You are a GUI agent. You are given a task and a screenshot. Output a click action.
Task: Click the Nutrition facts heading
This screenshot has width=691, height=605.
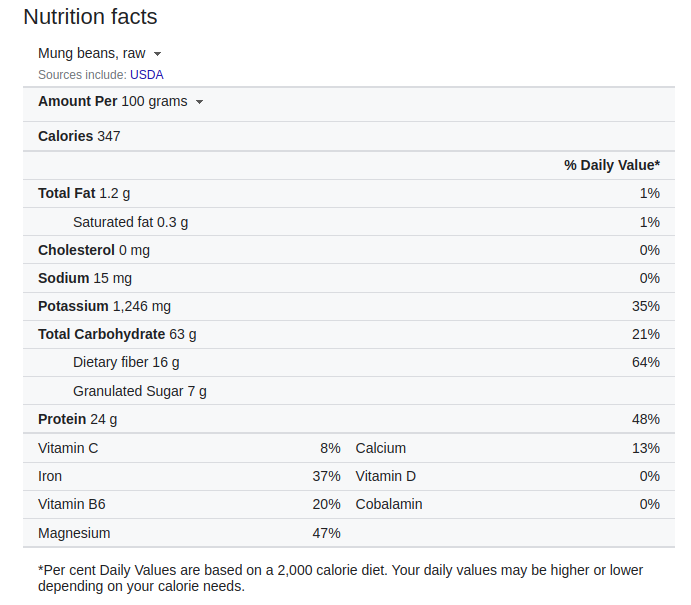point(90,17)
